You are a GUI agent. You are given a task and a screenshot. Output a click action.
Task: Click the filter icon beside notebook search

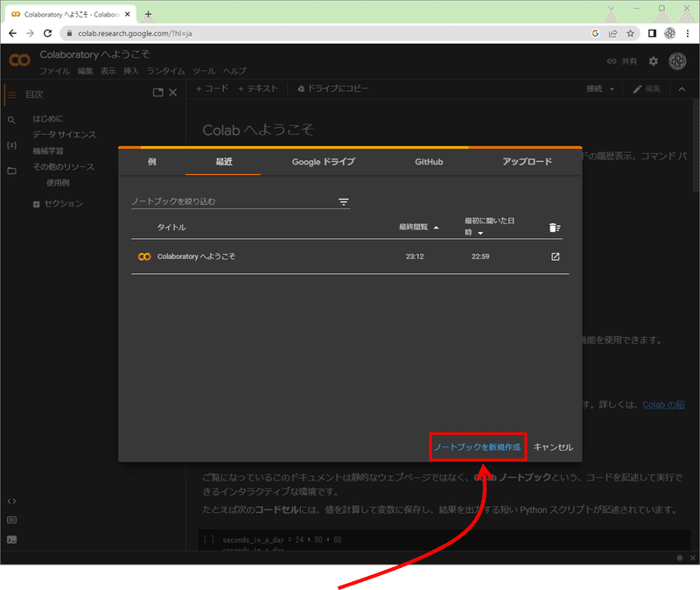[343, 202]
